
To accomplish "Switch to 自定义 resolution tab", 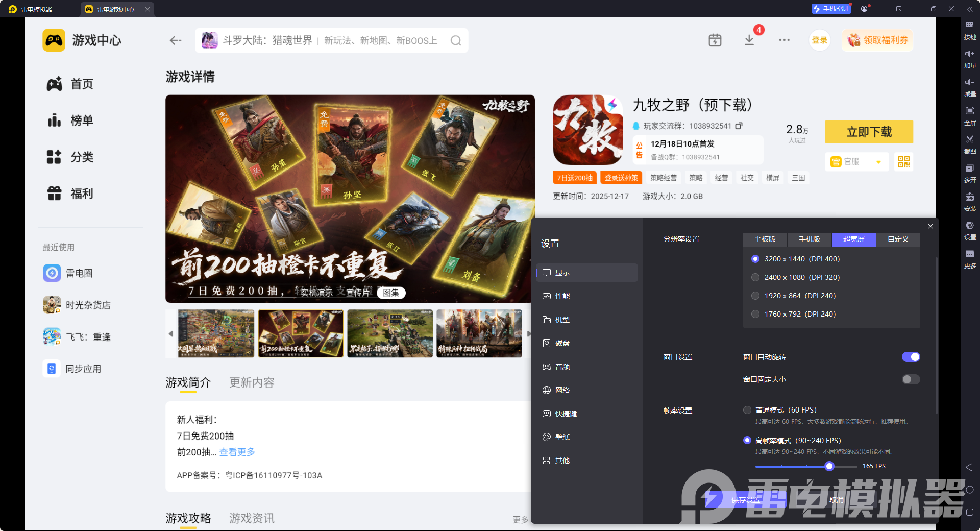I will coord(898,239).
